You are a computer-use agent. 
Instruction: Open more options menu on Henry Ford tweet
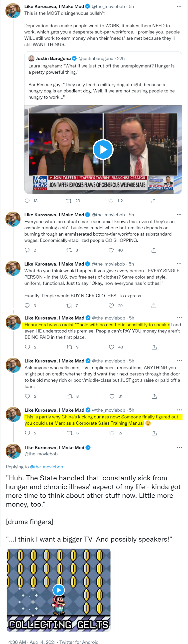[180, 318]
